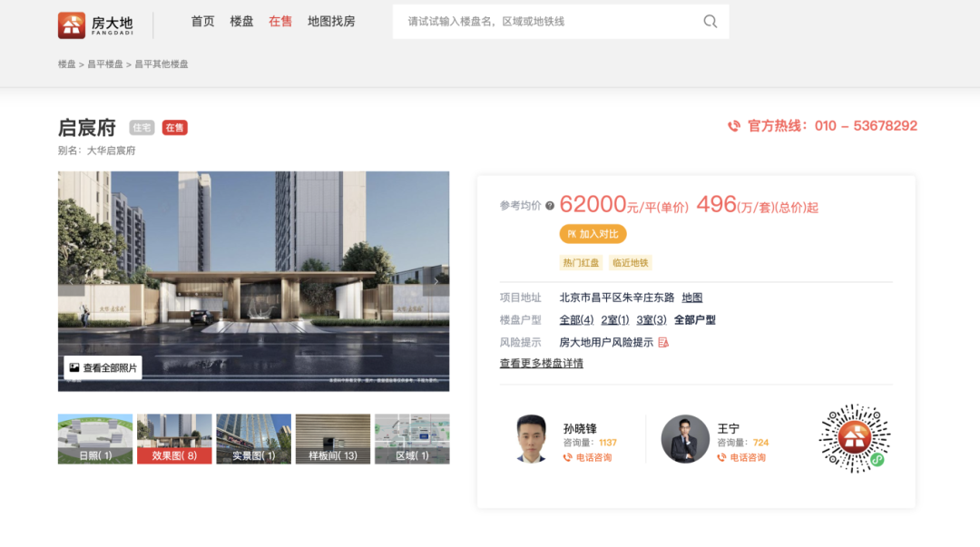
Task: Open the 样板间(13) thumbnail gallery
Action: point(332,438)
